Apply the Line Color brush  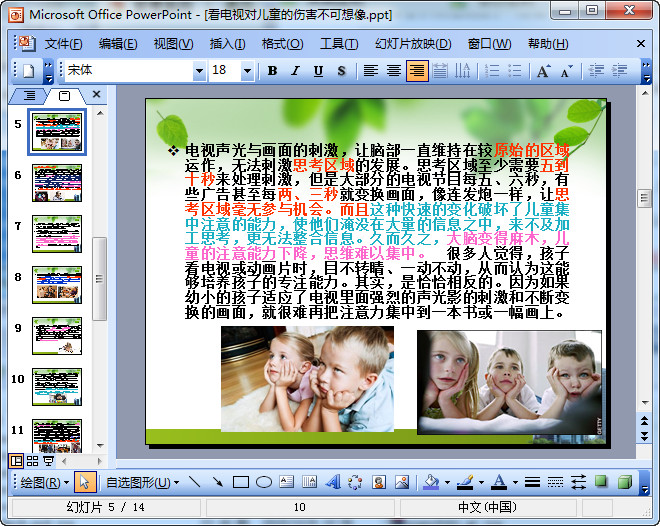tap(465, 482)
